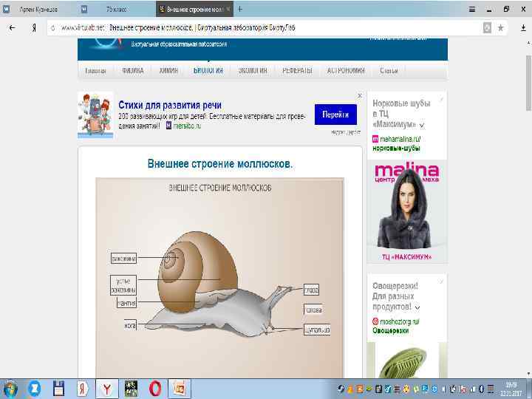Click the 'Овощерезки! Для разных продуктов!' ad title
The width and height of the screenshot is (532, 399).
[x=395, y=296]
